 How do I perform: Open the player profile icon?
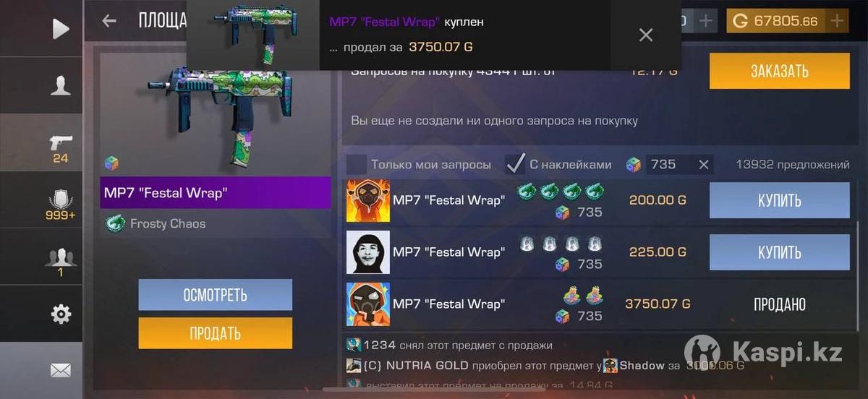tap(61, 85)
